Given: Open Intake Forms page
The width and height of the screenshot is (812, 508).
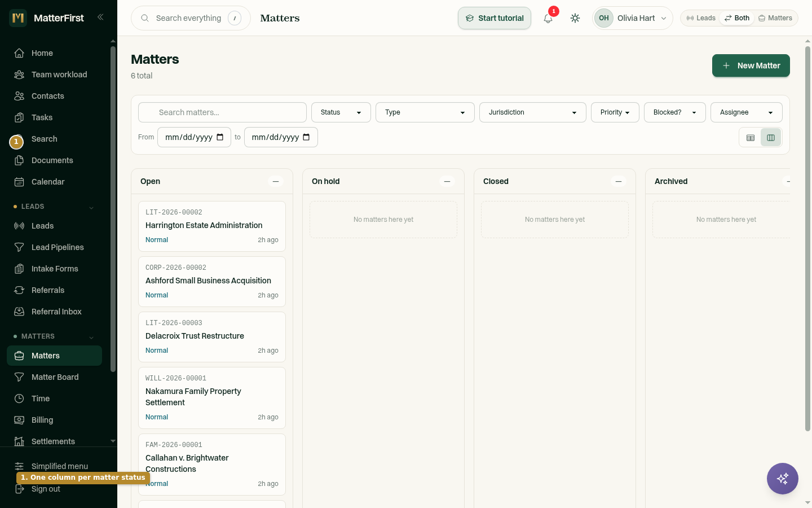Looking at the screenshot, I should tap(54, 269).
